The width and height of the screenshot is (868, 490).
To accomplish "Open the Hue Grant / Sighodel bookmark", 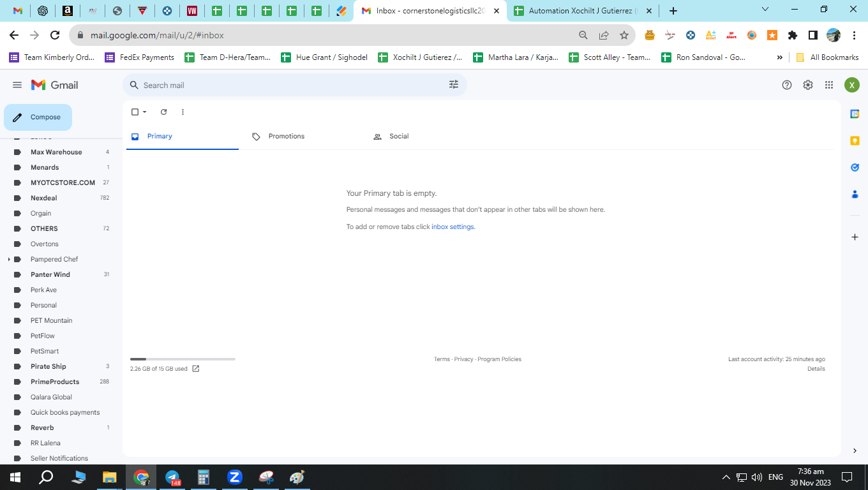I will (x=324, y=57).
